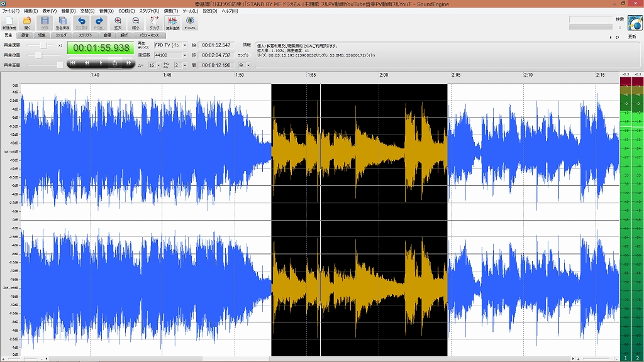Open the 音質(Q) menu
The width and height of the screenshot is (644, 362).
[106, 11]
